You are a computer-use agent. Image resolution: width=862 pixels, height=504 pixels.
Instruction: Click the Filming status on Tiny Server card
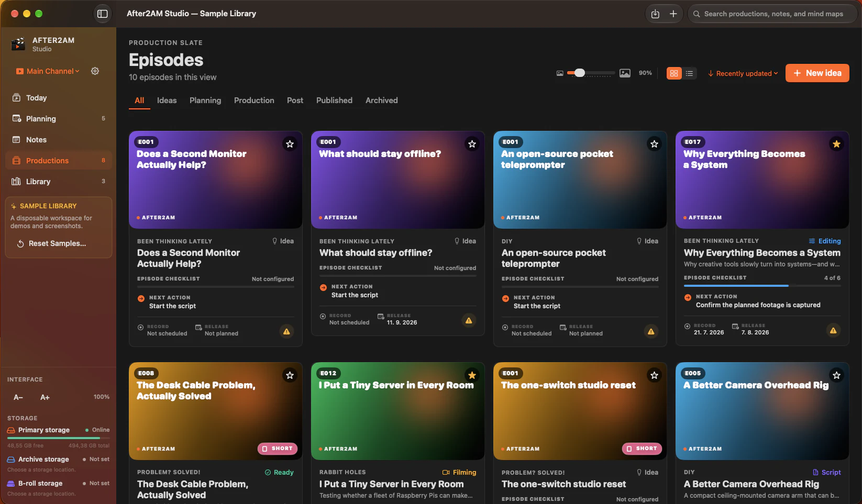(x=459, y=473)
